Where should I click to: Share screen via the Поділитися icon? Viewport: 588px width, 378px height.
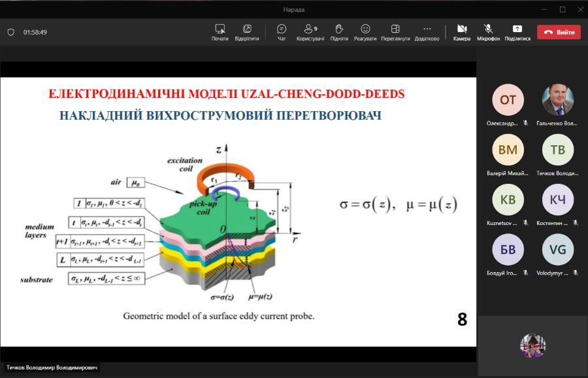coord(517,29)
